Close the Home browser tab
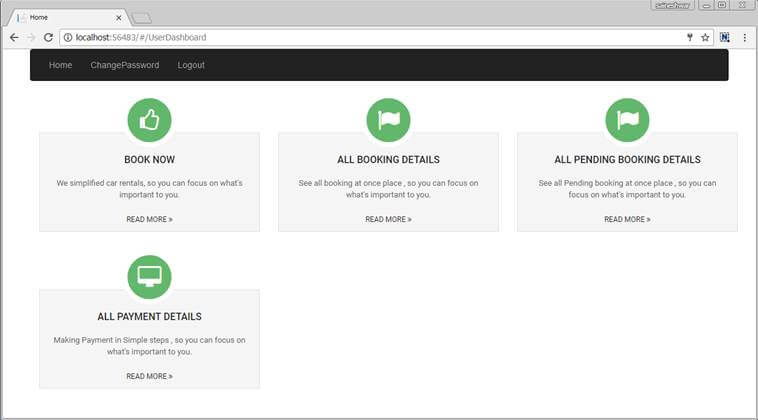 click(118, 17)
